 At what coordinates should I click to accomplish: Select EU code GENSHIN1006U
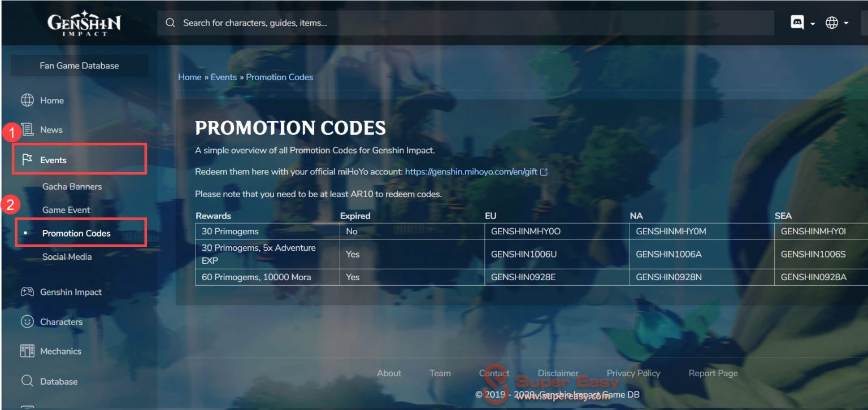tap(524, 254)
